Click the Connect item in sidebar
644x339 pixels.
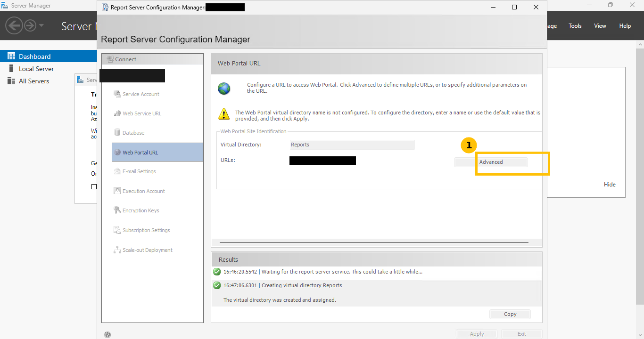pyautogui.click(x=122, y=59)
